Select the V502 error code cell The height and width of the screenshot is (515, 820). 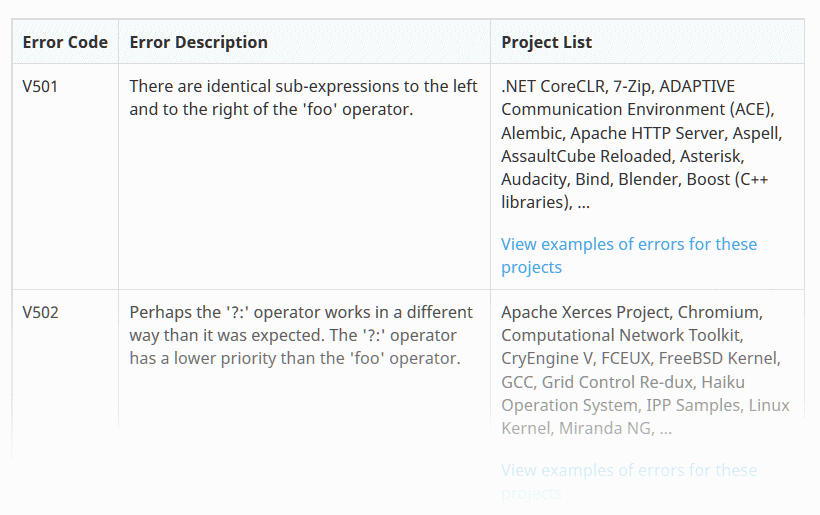tap(41, 312)
